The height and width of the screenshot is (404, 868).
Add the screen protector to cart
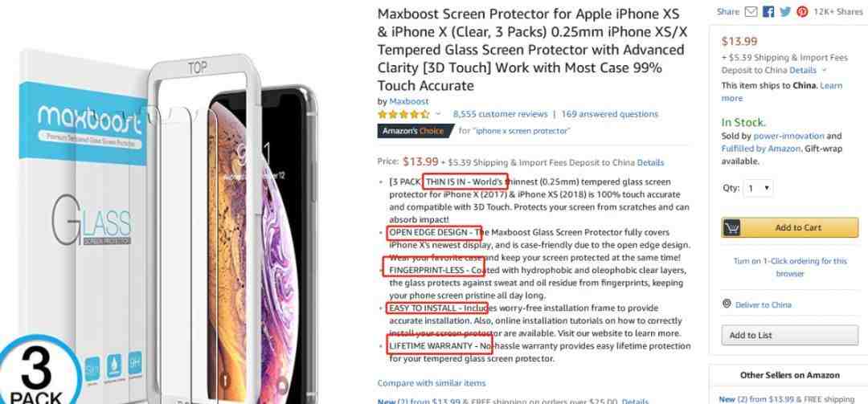click(790, 227)
